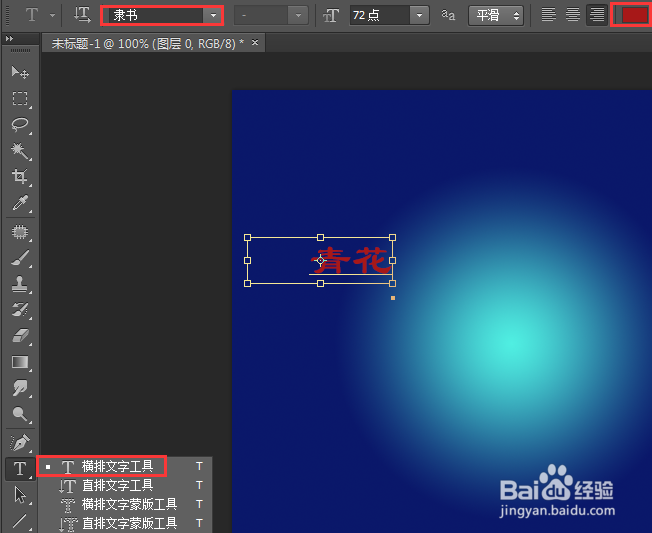
Task: Click the text box top-center handle
Action: [x=320, y=237]
